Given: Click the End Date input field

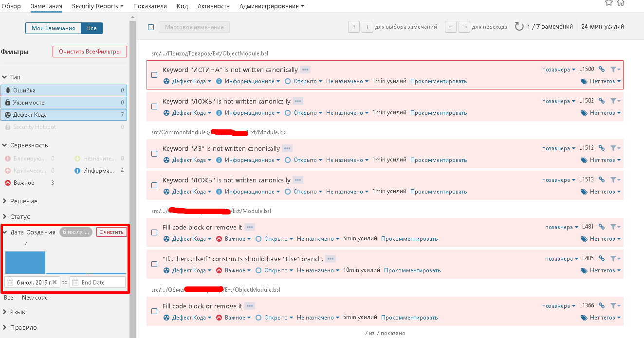Looking at the screenshot, I should [x=98, y=282].
